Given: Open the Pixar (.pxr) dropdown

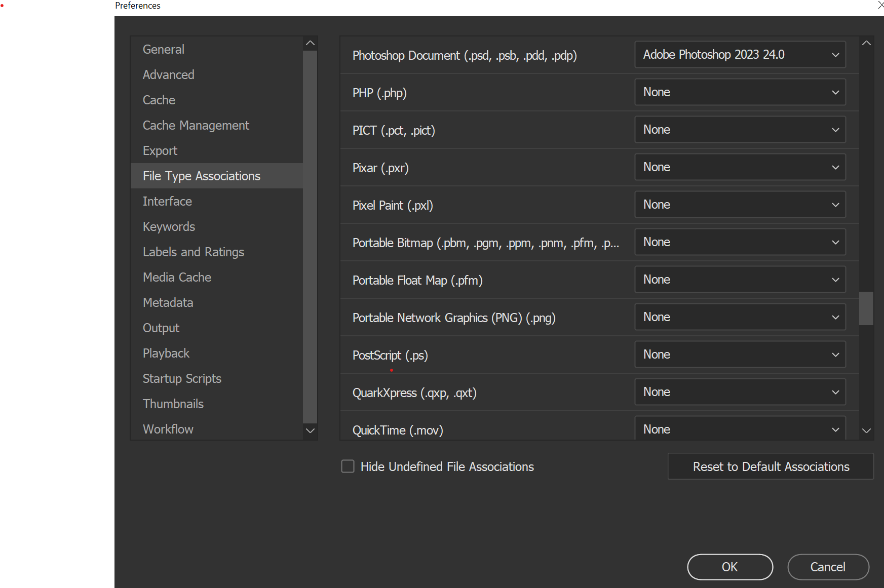Looking at the screenshot, I should (x=739, y=167).
